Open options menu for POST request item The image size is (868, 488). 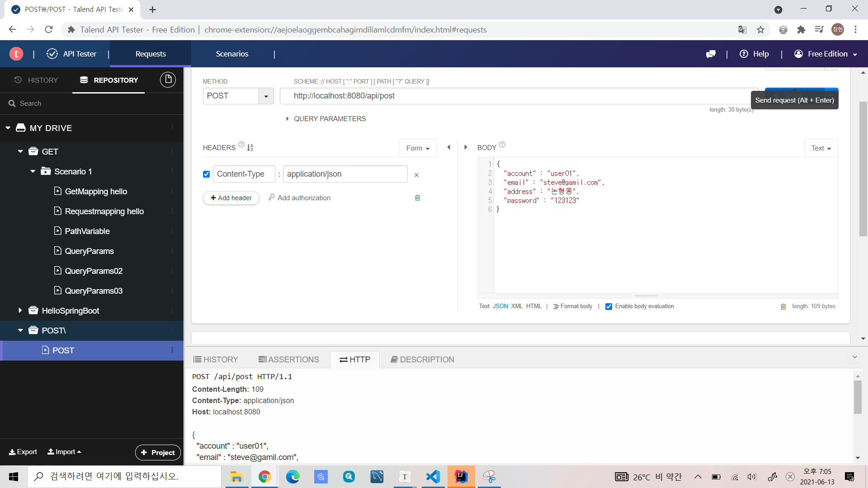point(172,350)
